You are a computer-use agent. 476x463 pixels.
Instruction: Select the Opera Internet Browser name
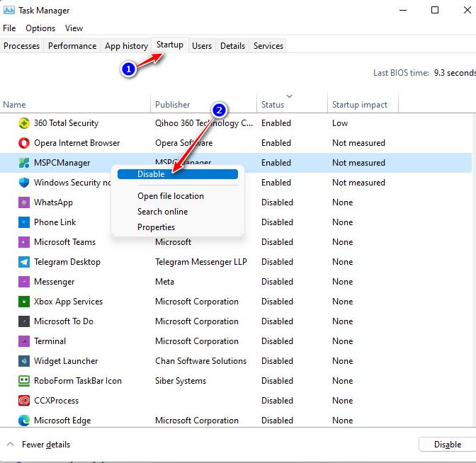[x=76, y=143]
